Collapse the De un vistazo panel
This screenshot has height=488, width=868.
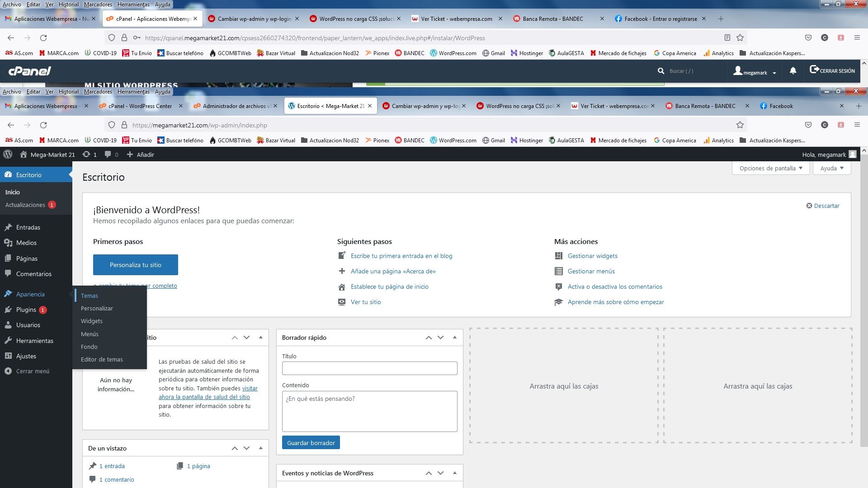[261, 448]
